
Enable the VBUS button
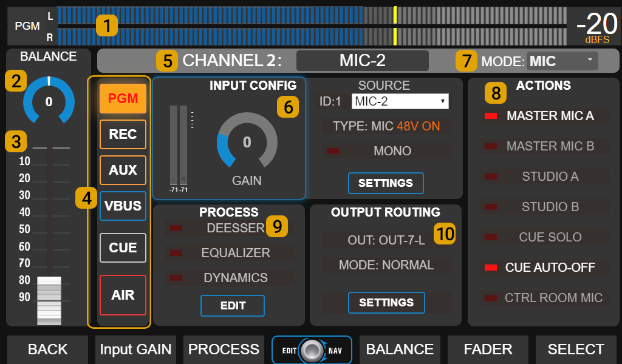123,206
